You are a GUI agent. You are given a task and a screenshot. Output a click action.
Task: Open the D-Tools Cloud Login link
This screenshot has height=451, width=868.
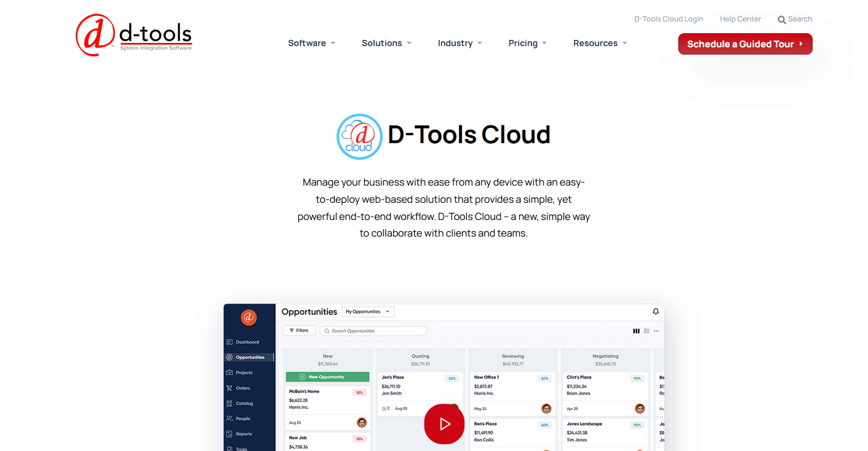[x=668, y=19]
